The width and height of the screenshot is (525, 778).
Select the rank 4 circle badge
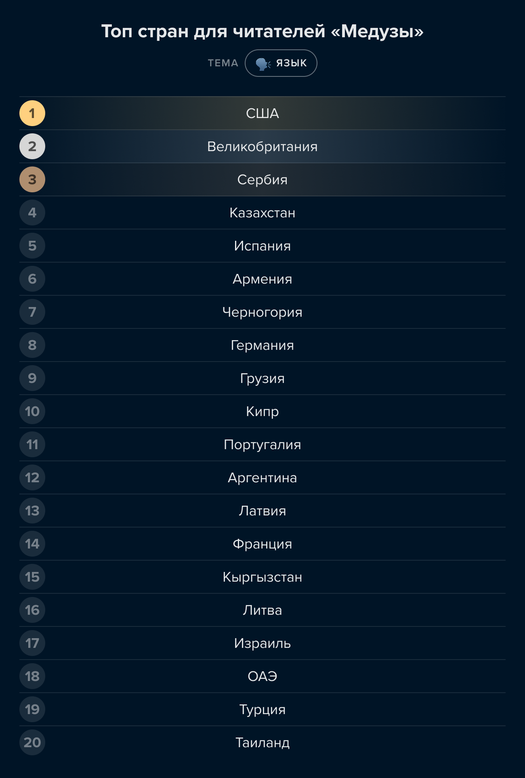(32, 213)
